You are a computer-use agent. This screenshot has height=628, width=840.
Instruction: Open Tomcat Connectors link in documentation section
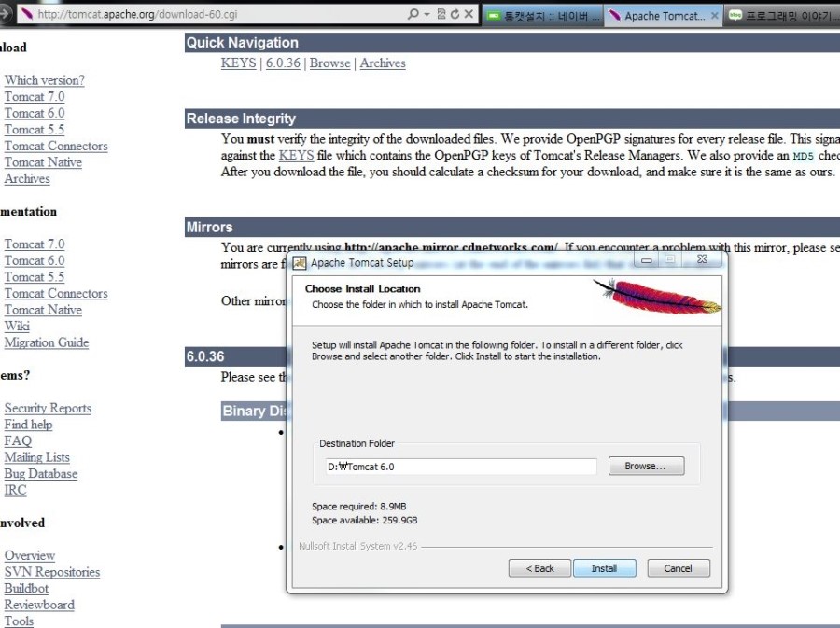point(56,293)
